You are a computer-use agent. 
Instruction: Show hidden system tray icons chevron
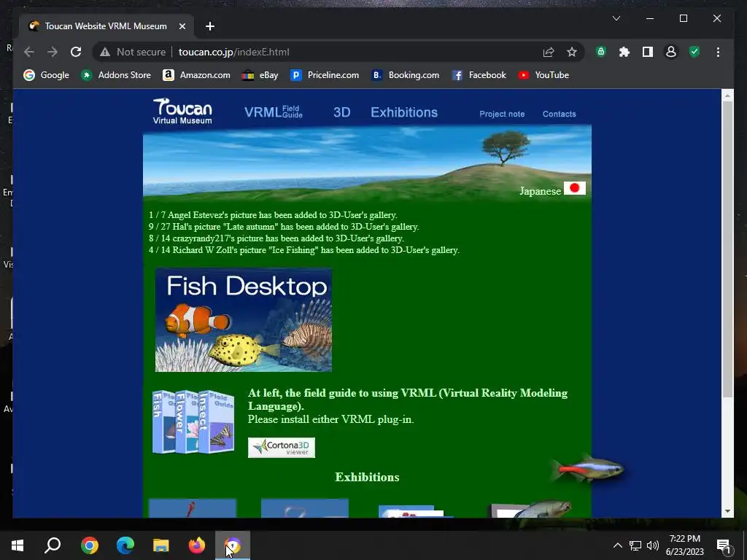617,545
